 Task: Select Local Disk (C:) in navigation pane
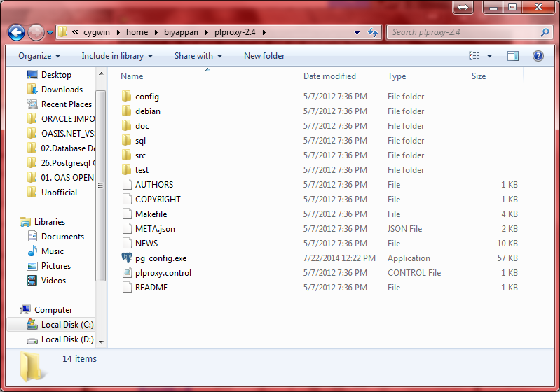click(x=67, y=325)
